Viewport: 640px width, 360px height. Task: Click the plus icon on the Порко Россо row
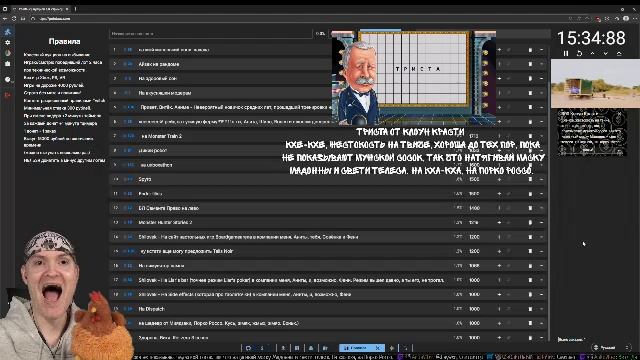pyautogui.click(x=499, y=323)
